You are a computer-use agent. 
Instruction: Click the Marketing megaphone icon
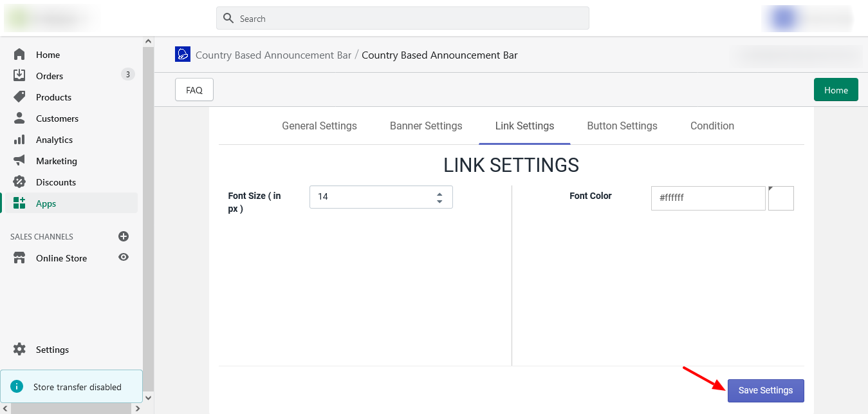click(19, 161)
